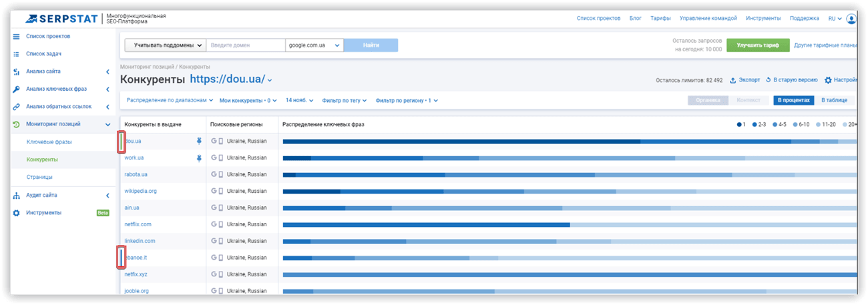The height and width of the screenshot is (305, 868).
Task: Expand the Анализ ключевых фраз section
Action: 107,89
